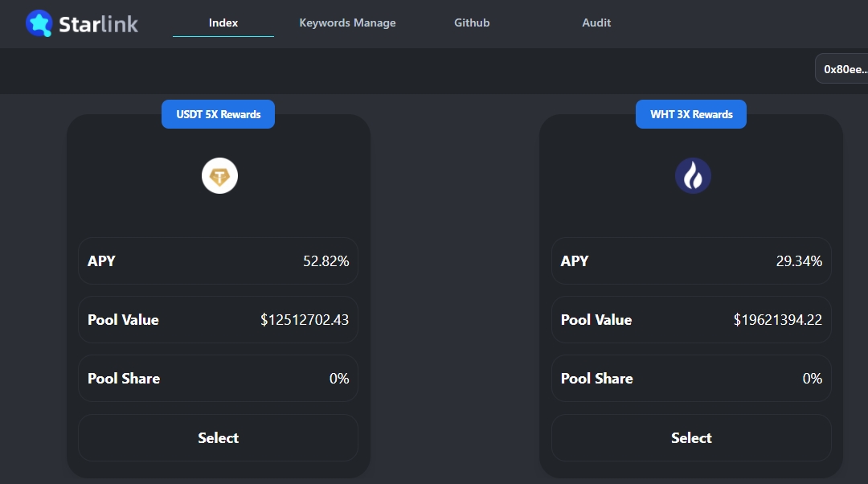
Task: Switch to the Index tab
Action: (x=223, y=23)
